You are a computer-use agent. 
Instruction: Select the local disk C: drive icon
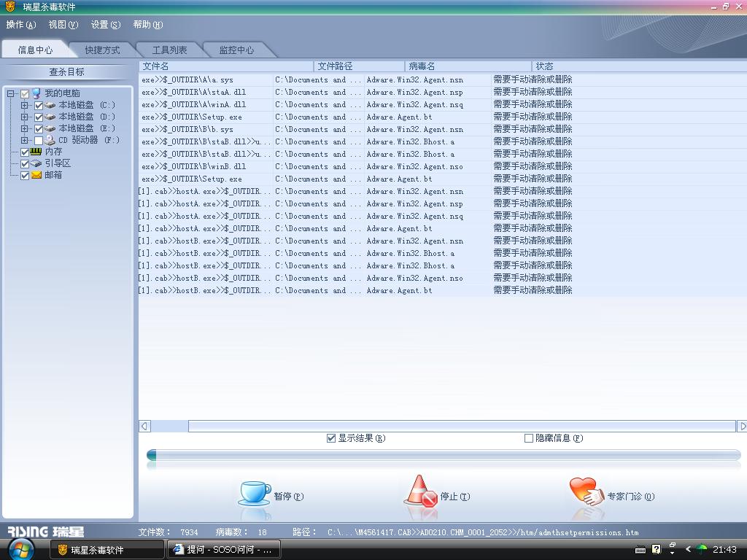(50, 105)
